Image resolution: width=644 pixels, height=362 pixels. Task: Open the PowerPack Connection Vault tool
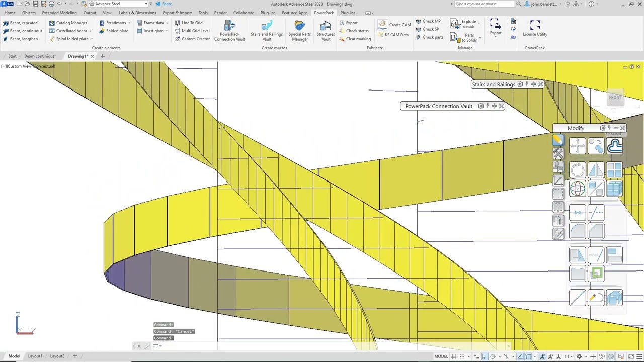[x=229, y=30]
